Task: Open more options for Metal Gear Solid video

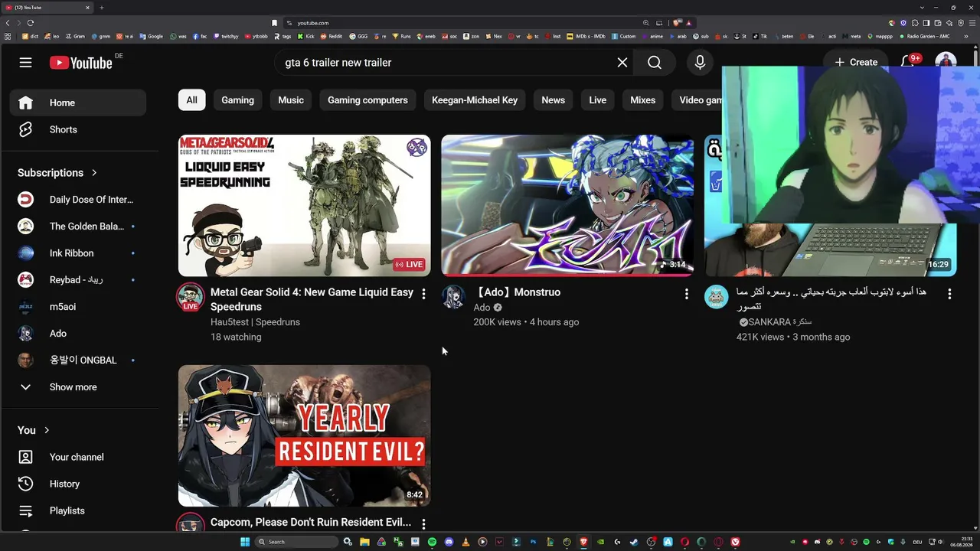Action: click(423, 294)
